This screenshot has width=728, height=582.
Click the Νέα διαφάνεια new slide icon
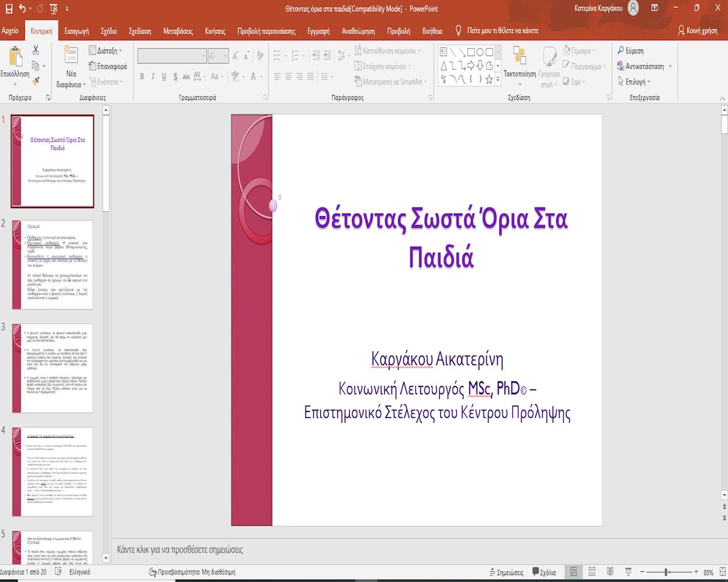click(x=71, y=56)
